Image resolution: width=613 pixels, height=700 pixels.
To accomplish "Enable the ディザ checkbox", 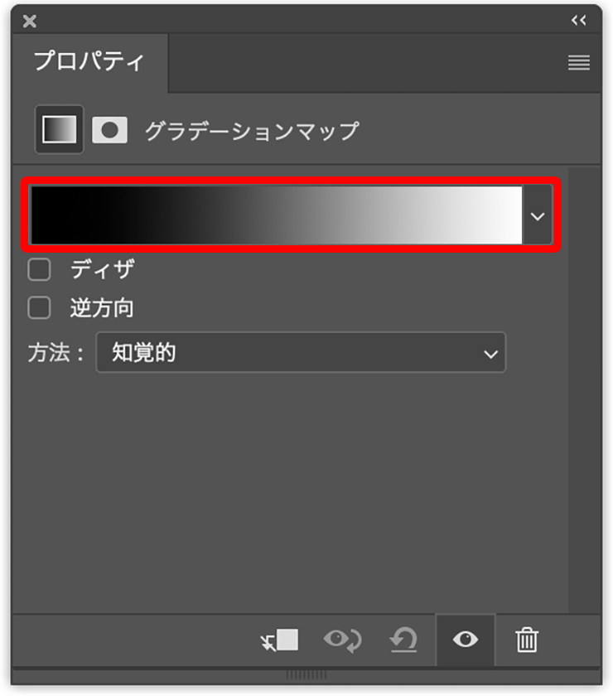I will [x=40, y=270].
